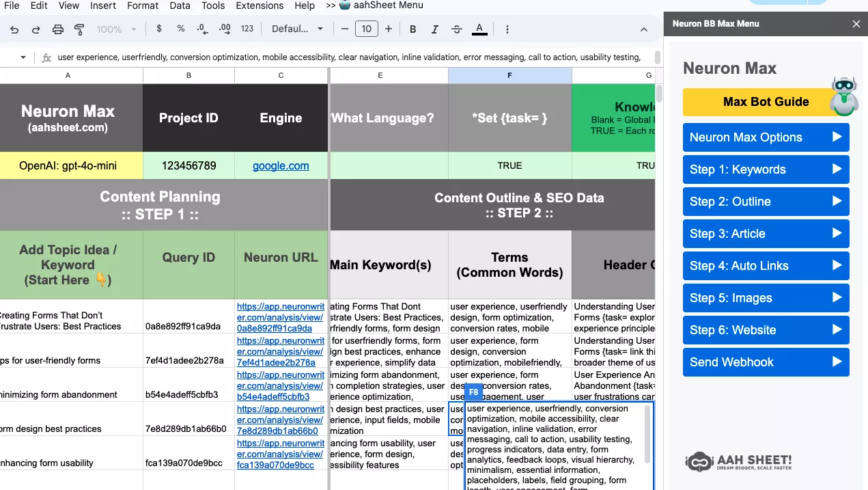Open the text color picker
This screenshot has width=868, height=490.
479,29
